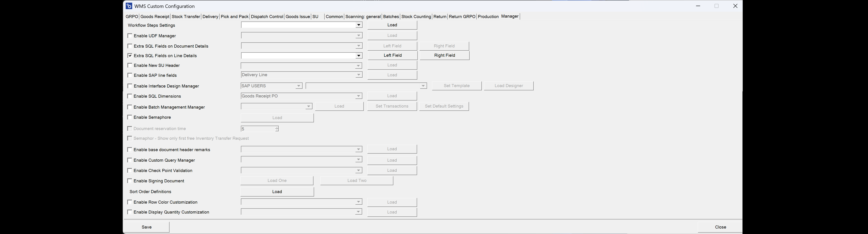
Task: Click Document reservation time spinner arrows
Action: [277, 129]
